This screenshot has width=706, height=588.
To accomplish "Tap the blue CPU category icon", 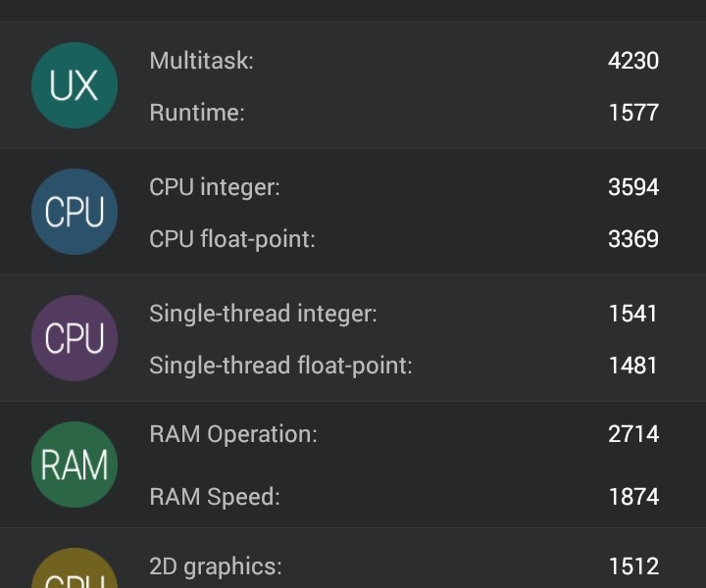I will (x=75, y=212).
